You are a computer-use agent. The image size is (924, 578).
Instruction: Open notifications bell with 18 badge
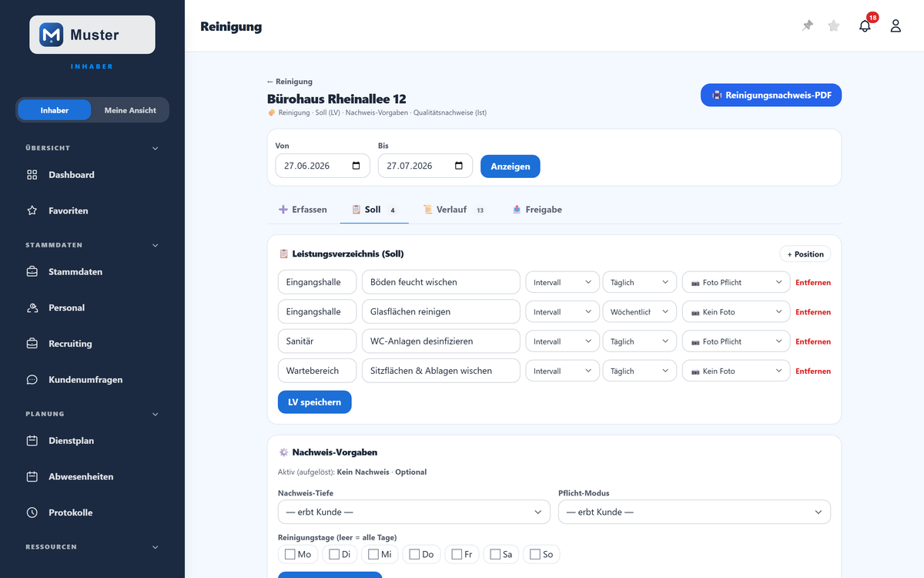(x=865, y=25)
